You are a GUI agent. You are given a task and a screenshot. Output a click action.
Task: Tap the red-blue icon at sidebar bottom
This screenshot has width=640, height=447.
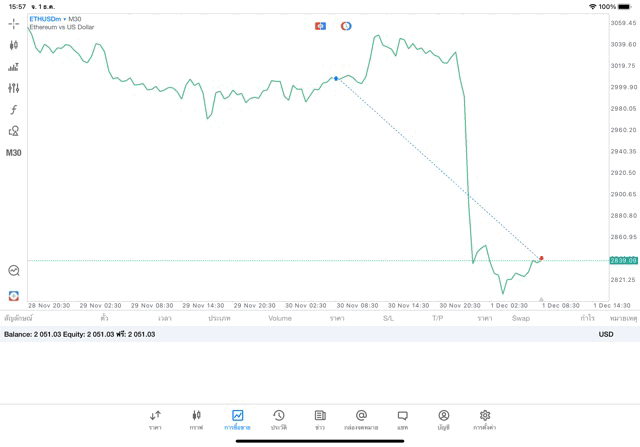pyautogui.click(x=13, y=296)
